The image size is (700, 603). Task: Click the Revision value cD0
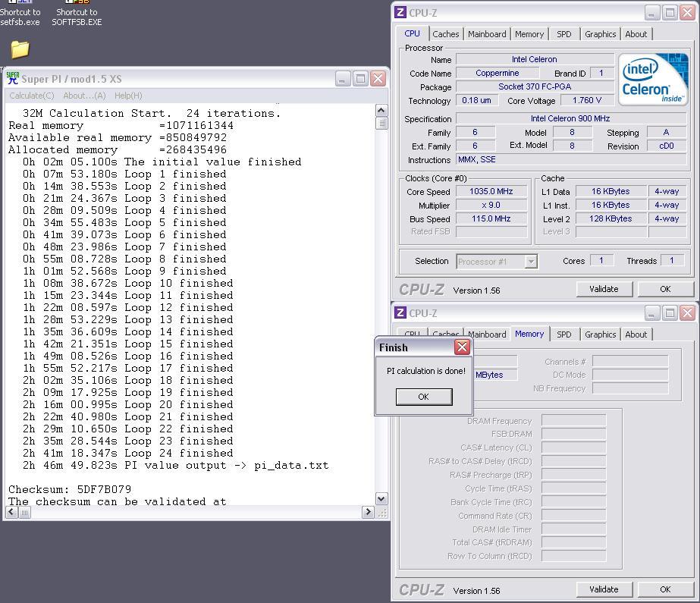coord(667,146)
